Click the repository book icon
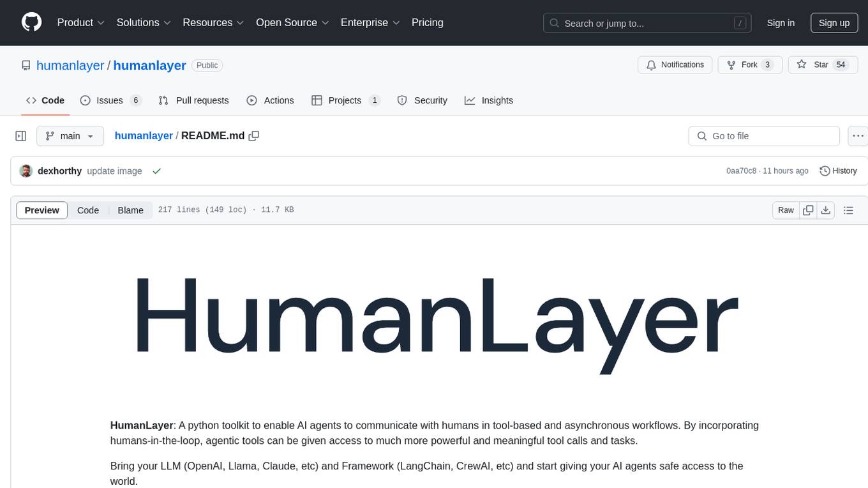868x488 pixels. pos(26,65)
